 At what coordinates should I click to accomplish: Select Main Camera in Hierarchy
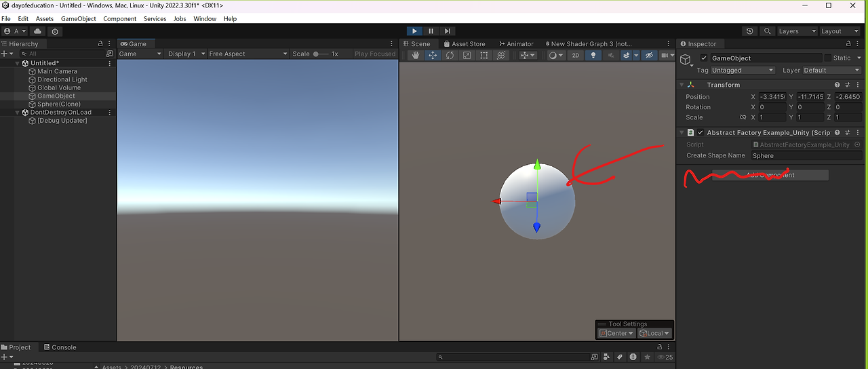click(x=57, y=71)
